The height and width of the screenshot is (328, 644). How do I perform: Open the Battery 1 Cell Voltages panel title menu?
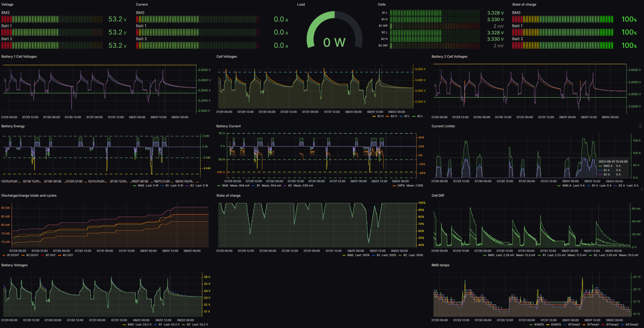(19, 56)
